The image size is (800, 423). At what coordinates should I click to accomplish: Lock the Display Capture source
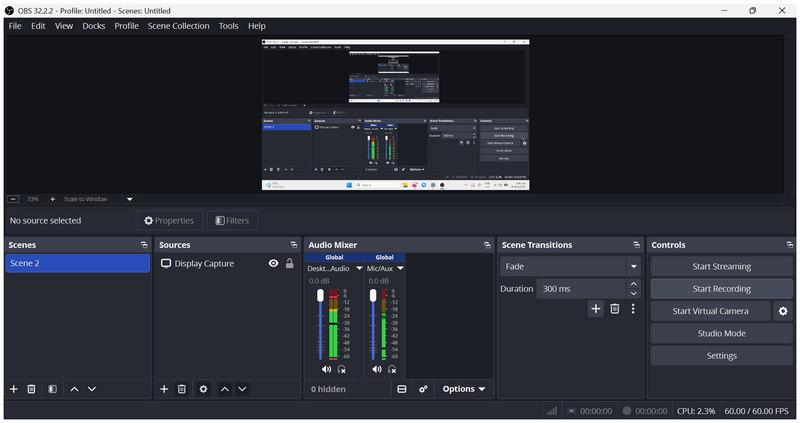tap(289, 263)
